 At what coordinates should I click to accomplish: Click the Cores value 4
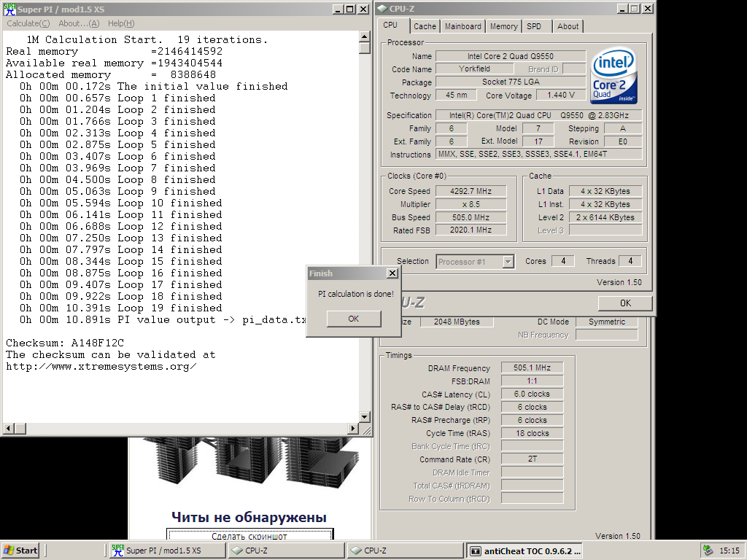pyautogui.click(x=564, y=261)
